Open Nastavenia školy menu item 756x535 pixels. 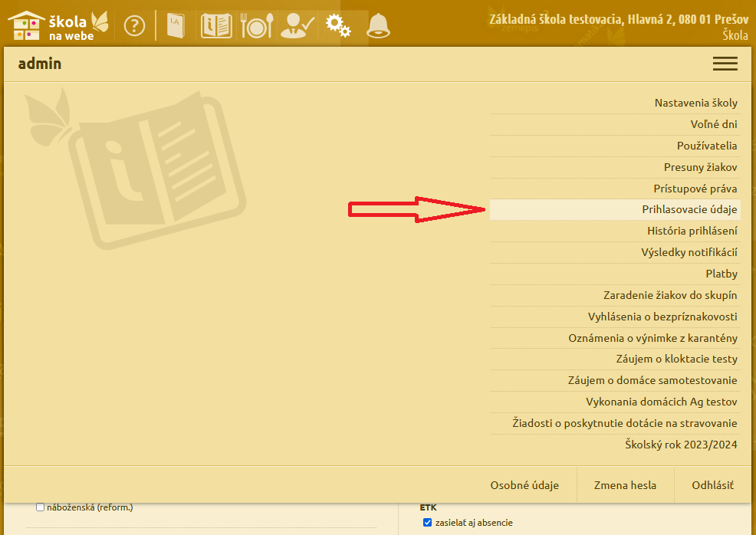[x=615, y=103]
